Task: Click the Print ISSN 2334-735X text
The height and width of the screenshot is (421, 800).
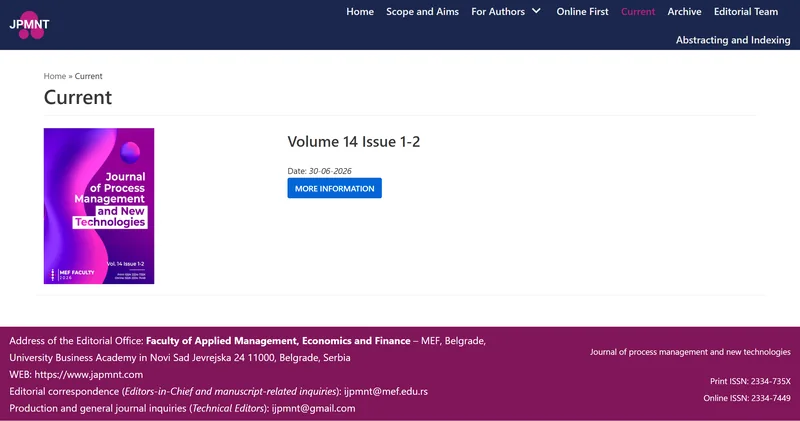Action: pos(750,381)
